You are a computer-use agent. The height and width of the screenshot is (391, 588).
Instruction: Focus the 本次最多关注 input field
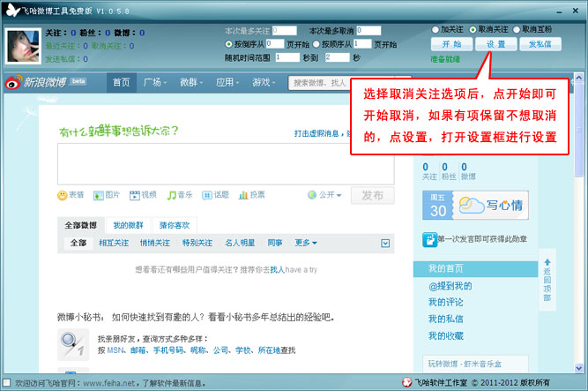click(x=284, y=30)
